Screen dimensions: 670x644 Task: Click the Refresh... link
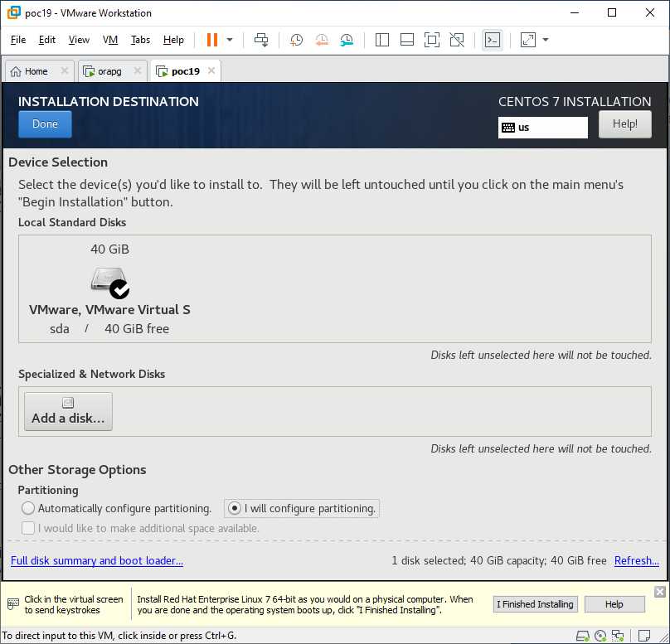[636, 560]
